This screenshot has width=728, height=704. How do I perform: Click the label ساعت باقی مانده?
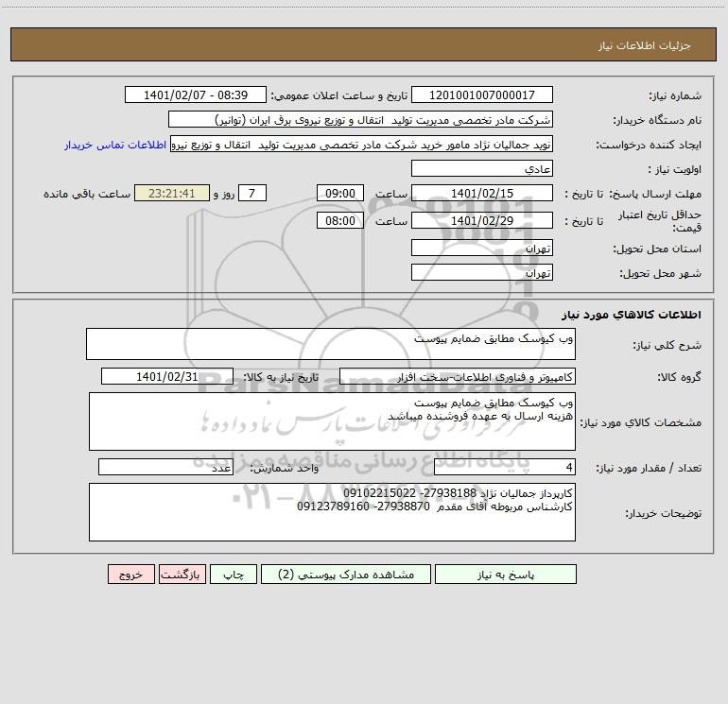pos(87,194)
